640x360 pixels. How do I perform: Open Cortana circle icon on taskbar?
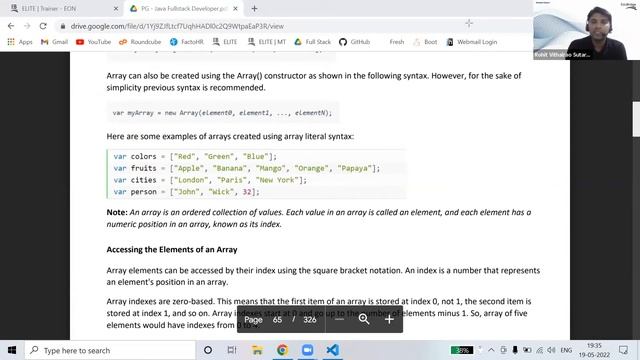tap(208, 350)
